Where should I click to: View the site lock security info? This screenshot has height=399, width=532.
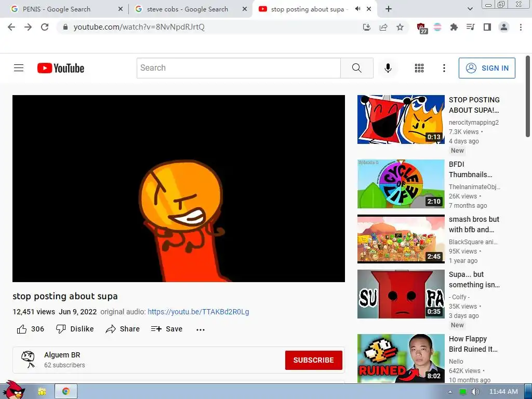[65, 27]
